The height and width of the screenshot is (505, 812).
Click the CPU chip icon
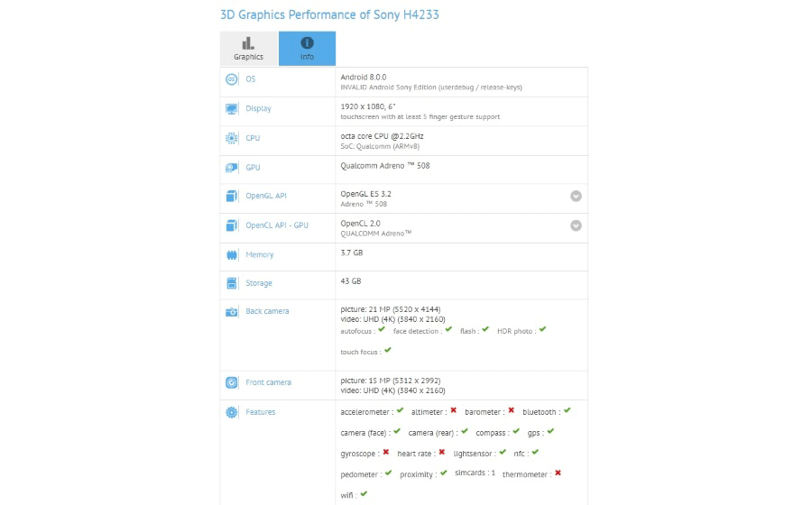pos(232,138)
